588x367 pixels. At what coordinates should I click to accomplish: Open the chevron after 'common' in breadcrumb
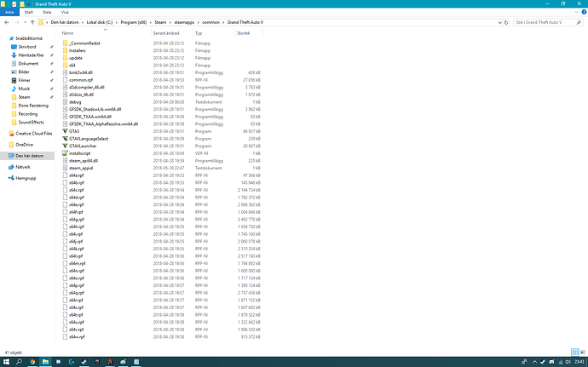223,22
